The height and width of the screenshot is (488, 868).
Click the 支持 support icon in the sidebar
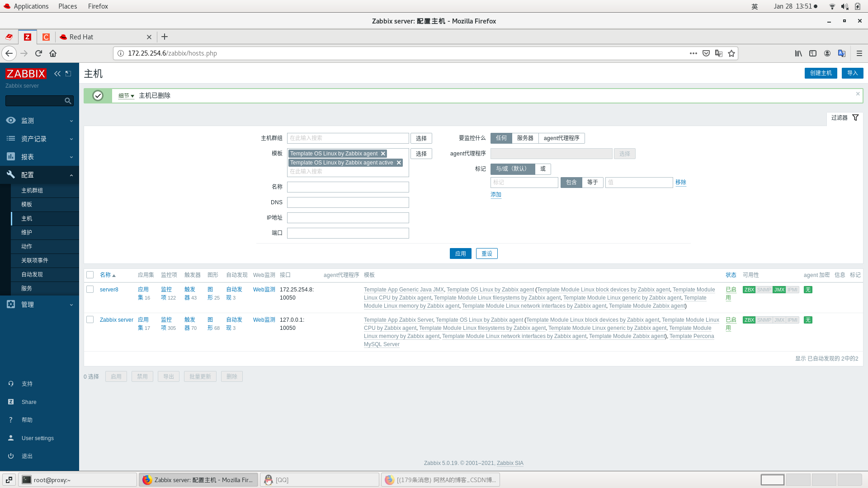pos(11,384)
